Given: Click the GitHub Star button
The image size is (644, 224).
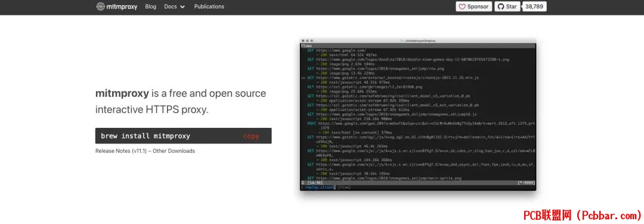Looking at the screenshot, I should pyautogui.click(x=507, y=7).
